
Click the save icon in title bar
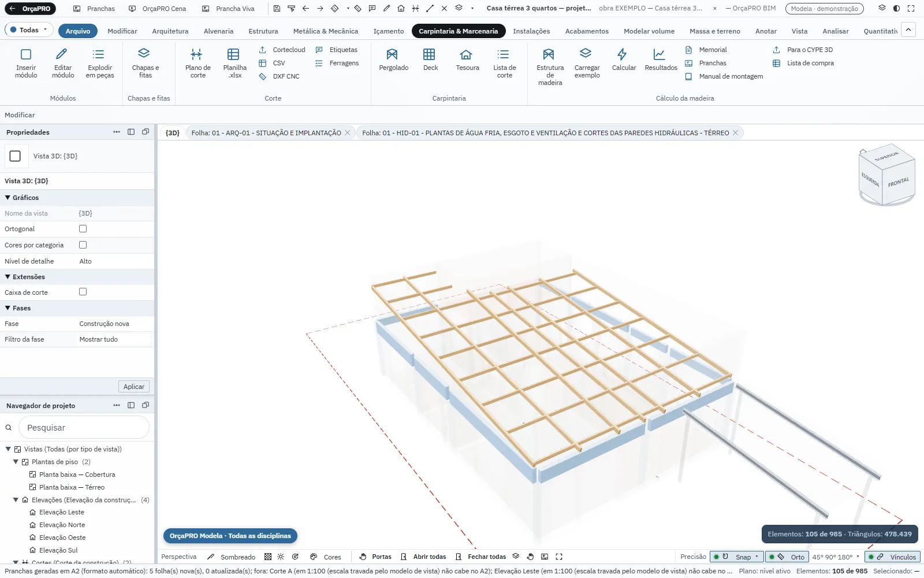point(277,9)
